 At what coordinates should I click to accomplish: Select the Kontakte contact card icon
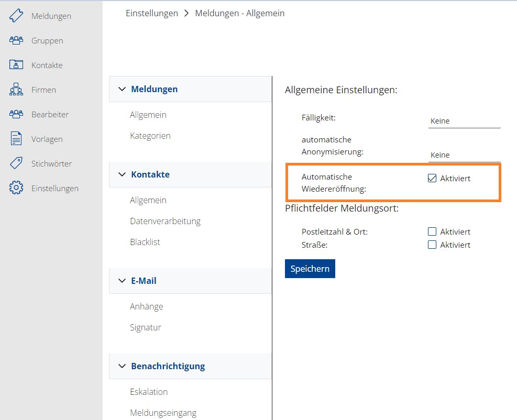(16, 65)
